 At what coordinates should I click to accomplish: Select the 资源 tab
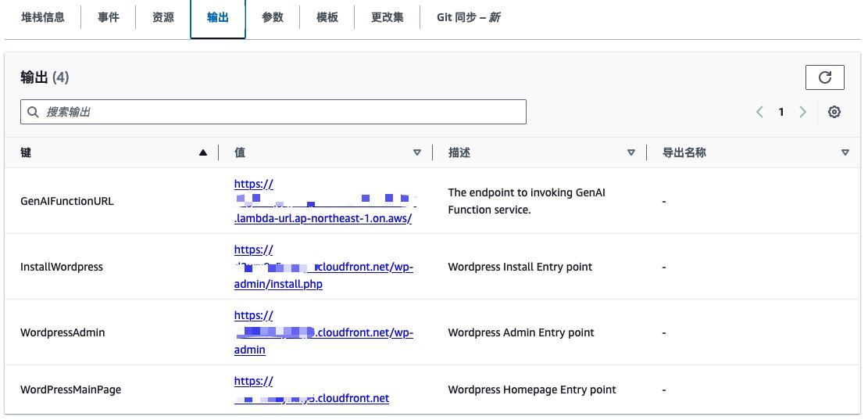163,17
